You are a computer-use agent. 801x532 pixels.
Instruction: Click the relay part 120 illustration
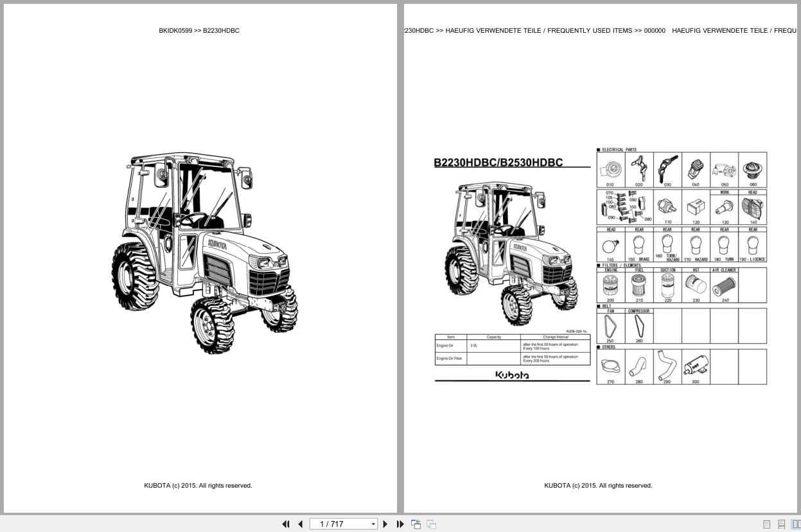(x=696, y=207)
